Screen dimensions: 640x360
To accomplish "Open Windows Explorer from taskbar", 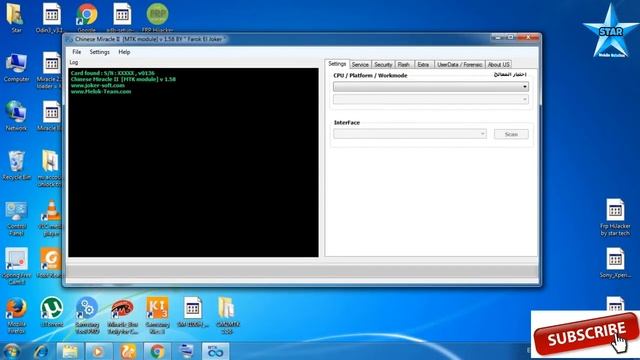I will pyautogui.click(x=70, y=351).
